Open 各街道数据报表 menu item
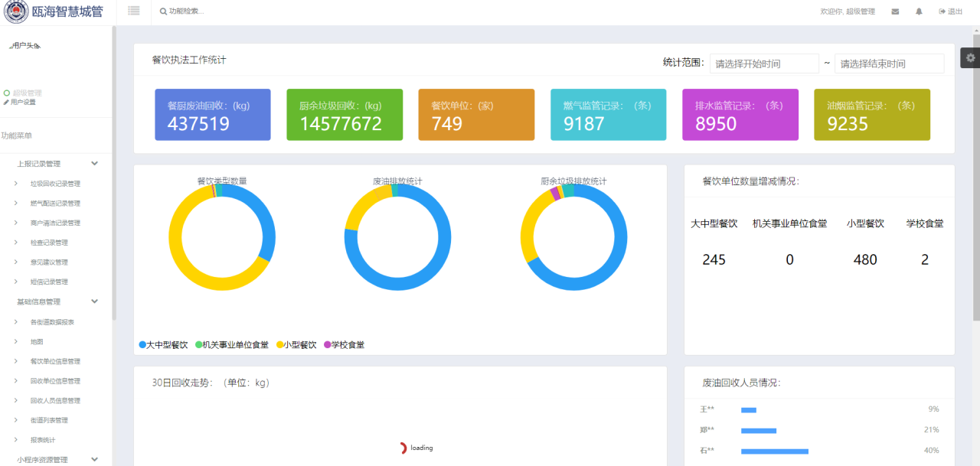980x466 pixels. 52,322
